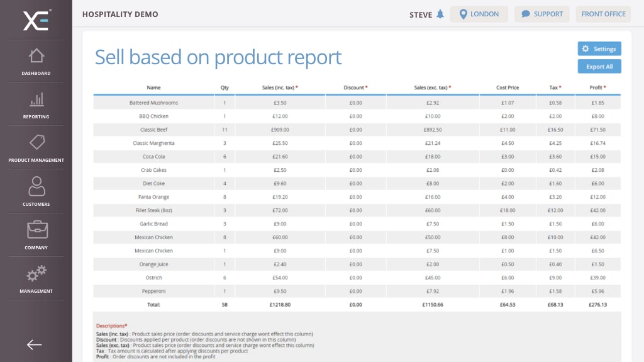Switch to Front Office
Viewport: 644px width, 362px height.
[x=603, y=14]
